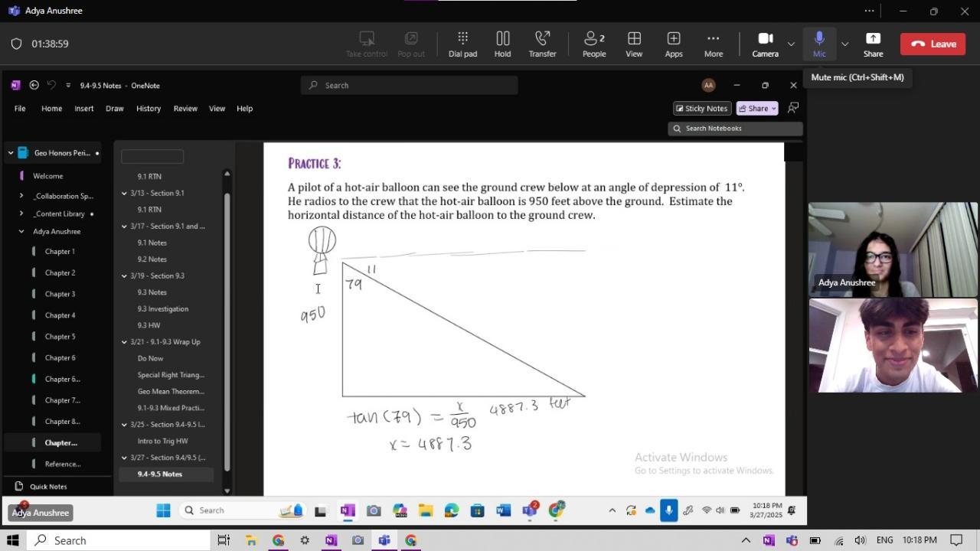Image resolution: width=980 pixels, height=551 pixels.
Task: Open the Special Right Triang... page
Action: (170, 375)
